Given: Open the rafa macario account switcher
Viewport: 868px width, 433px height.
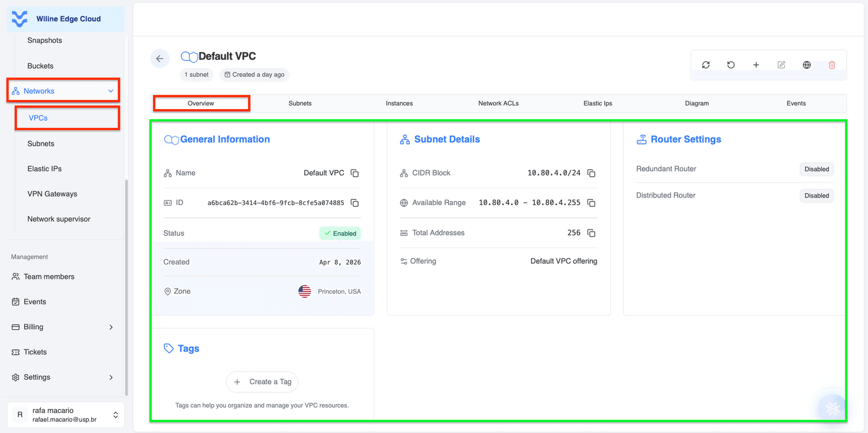Looking at the screenshot, I should [x=66, y=415].
